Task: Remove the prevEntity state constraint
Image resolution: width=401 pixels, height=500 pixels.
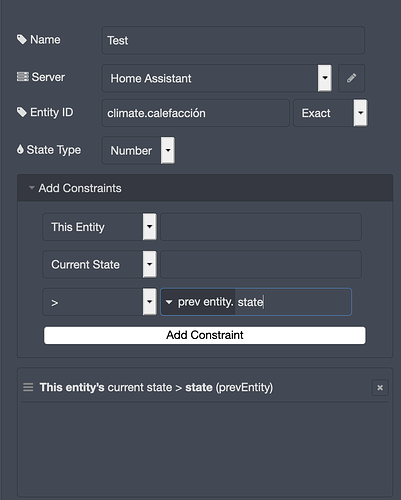Action: click(380, 388)
